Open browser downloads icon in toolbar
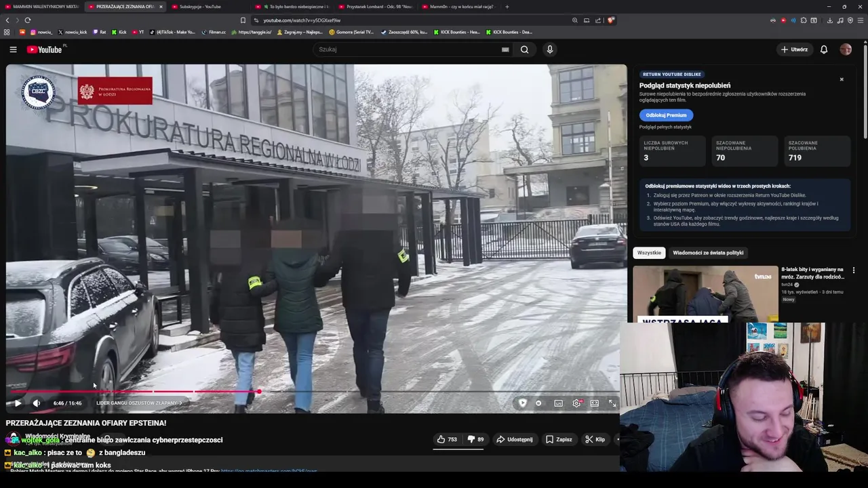Viewport: 868px width, 488px height. tap(830, 20)
